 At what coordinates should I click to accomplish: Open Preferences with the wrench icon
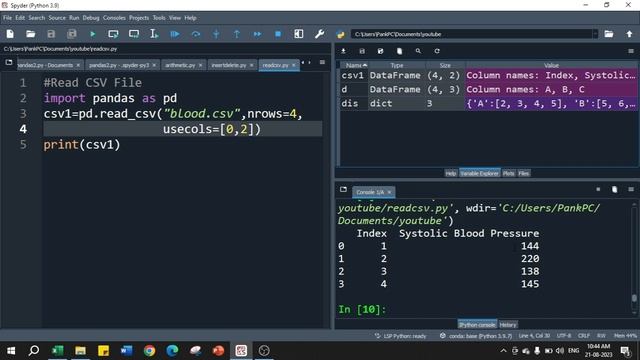click(x=320, y=34)
